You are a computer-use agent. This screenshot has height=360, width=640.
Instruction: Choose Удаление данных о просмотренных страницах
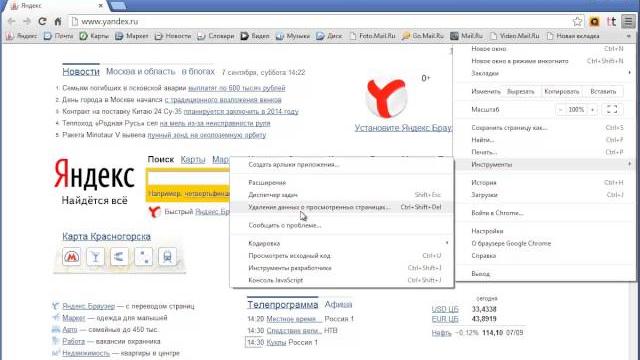click(342, 207)
